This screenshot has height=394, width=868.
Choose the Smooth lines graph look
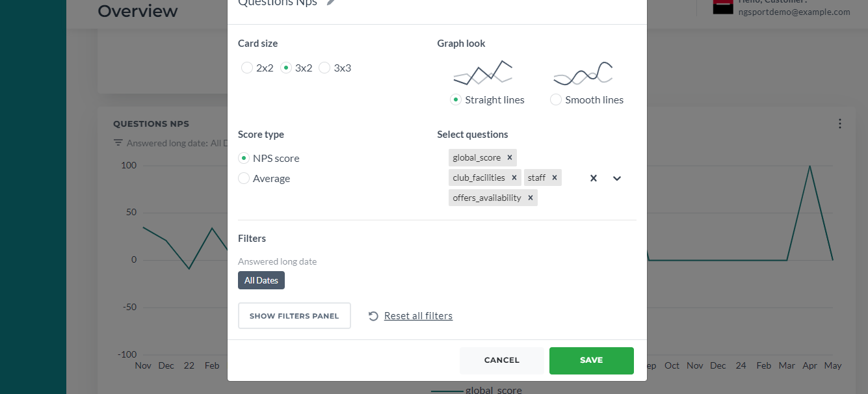555,99
